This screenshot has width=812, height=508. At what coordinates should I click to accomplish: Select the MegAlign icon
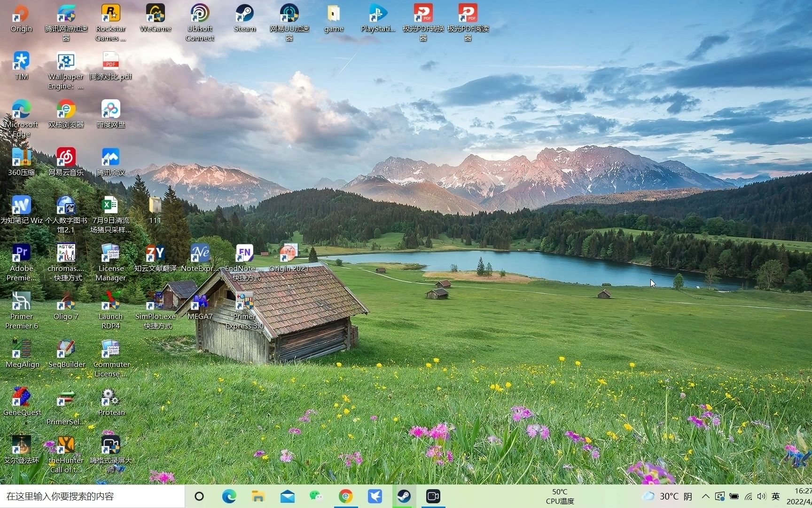click(x=21, y=354)
